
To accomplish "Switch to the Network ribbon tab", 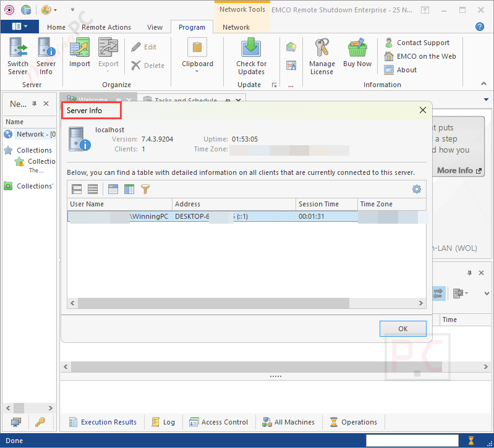I will [236, 27].
